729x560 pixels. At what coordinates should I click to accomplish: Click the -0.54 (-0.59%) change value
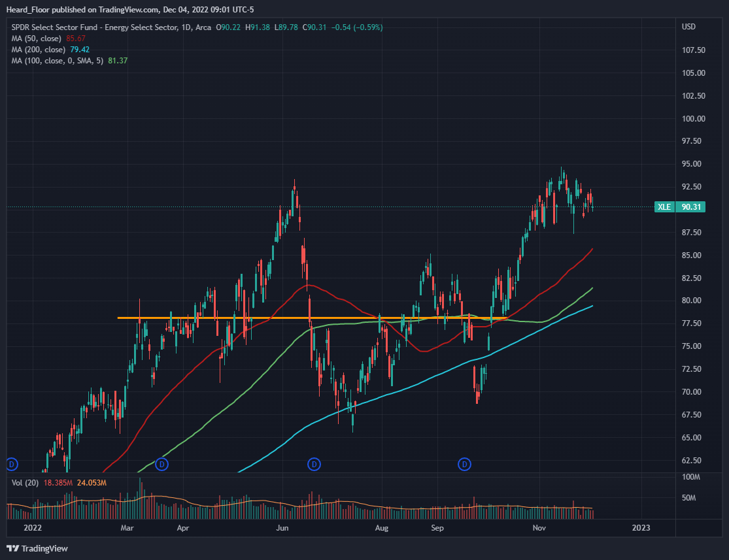(357, 27)
